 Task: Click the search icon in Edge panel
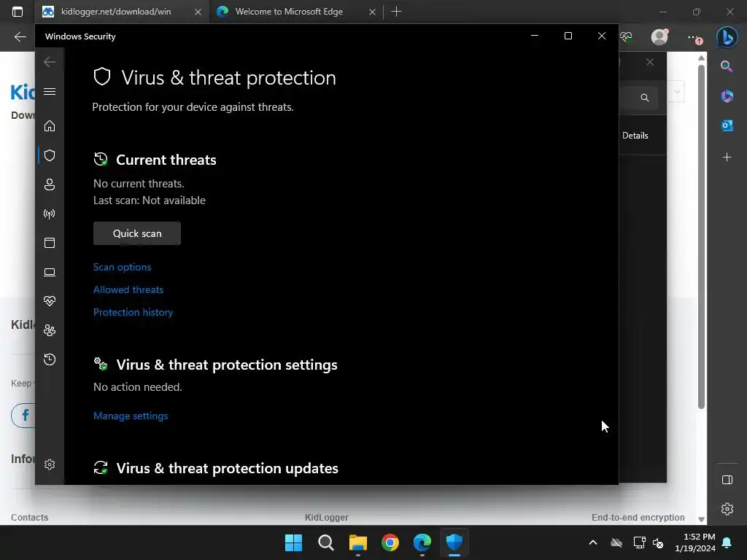pos(645,98)
